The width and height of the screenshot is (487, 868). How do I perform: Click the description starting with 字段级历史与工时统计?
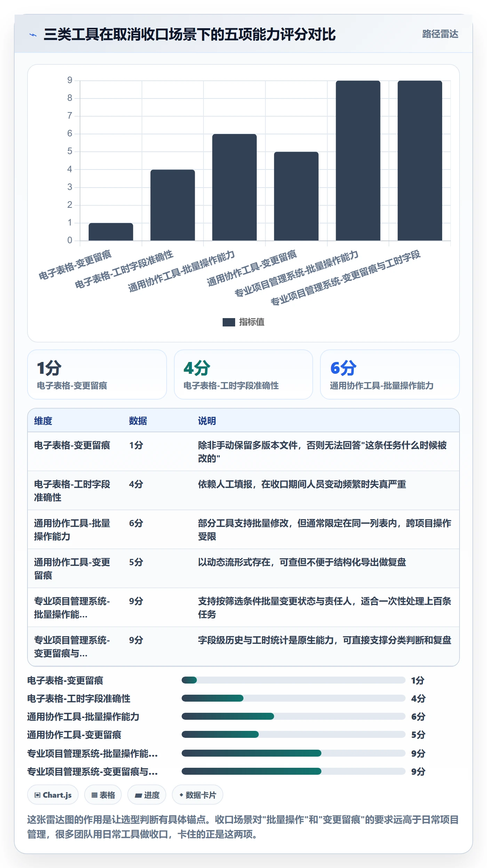click(325, 640)
